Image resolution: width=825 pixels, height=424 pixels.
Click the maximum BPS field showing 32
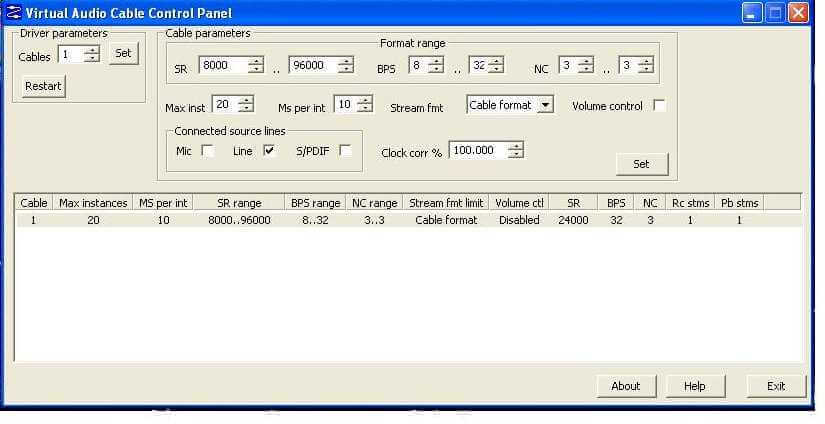pos(478,65)
